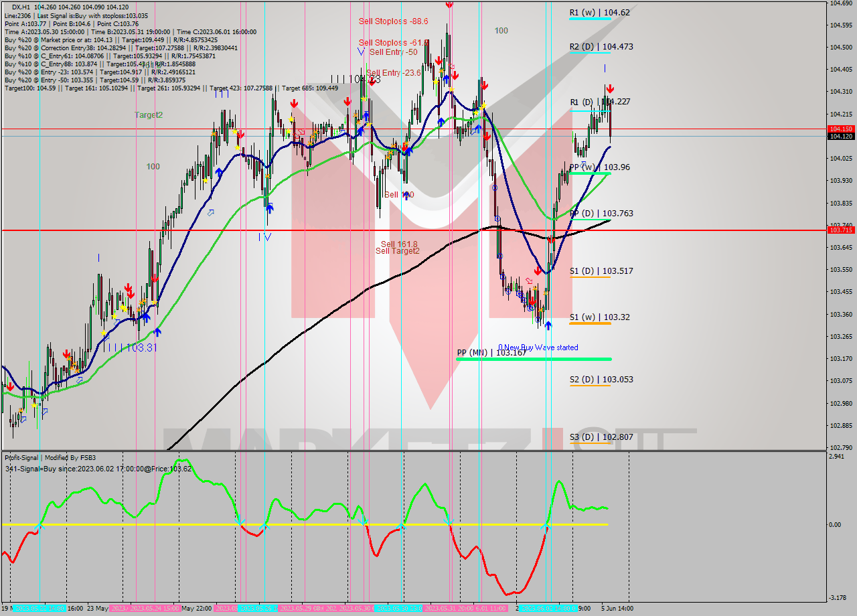Click the indicator 0.00 scale value
The image size is (857, 616).
tap(835, 524)
